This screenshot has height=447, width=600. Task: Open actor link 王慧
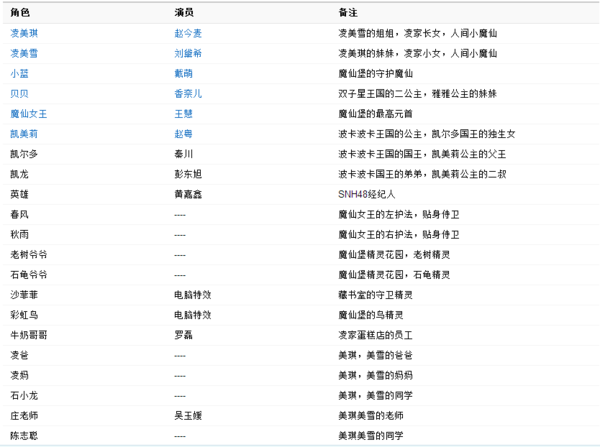point(183,114)
